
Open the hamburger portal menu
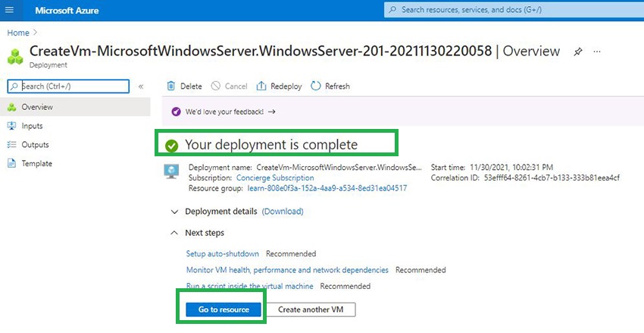coord(9,10)
